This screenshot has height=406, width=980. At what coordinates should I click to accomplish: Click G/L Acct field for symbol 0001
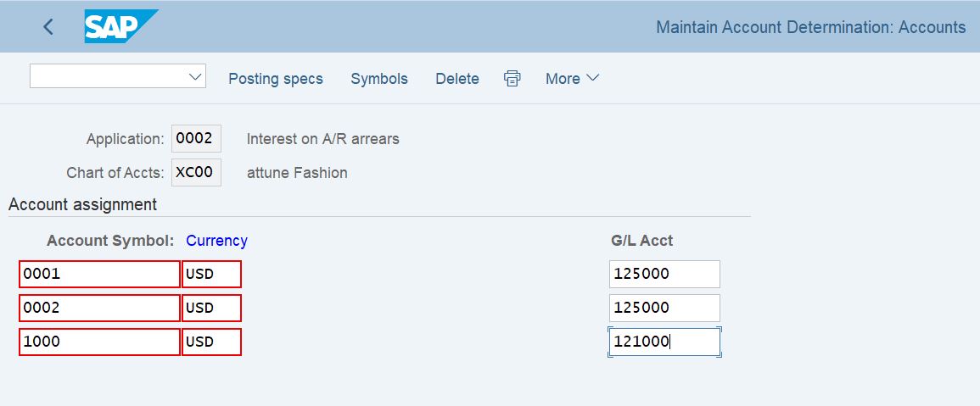tap(664, 275)
